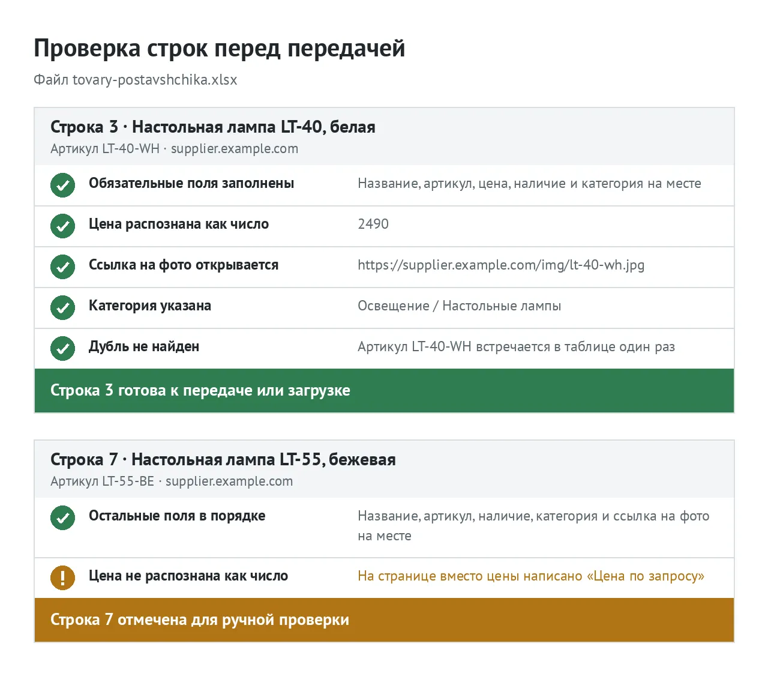This screenshot has width=768, height=700.
Task: Click the amber "Строка 7 отмечена для ручной проверки" banner
Action: (384, 620)
